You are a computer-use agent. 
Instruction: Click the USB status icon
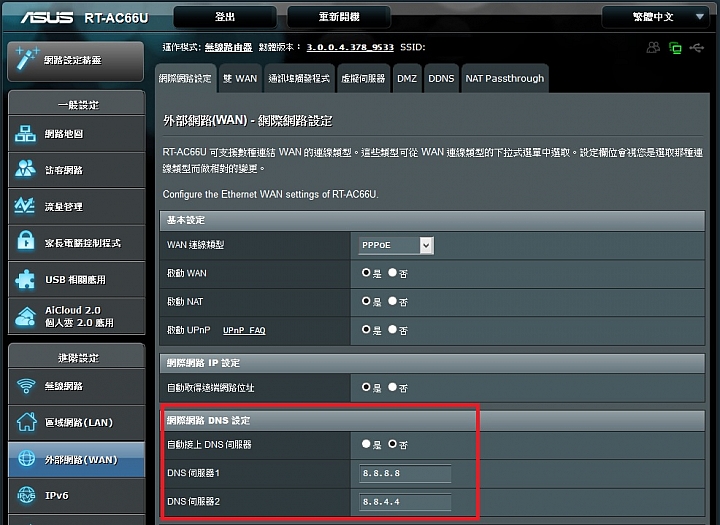point(697,48)
